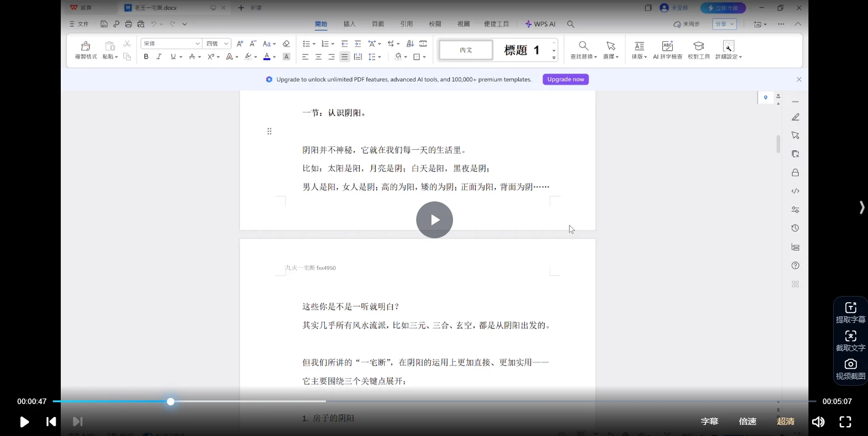The width and height of the screenshot is (868, 436).
Task: Play the video with the center play button
Action: (434, 219)
